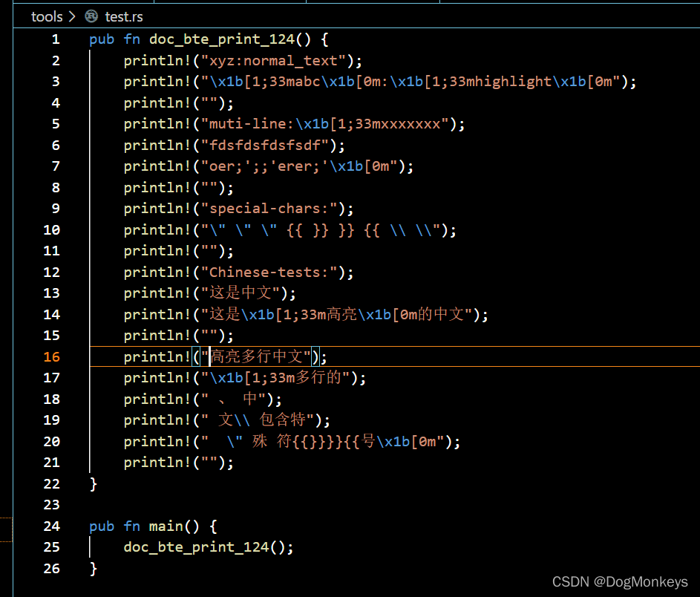Click 高亮 text on line 14
700x597 pixels.
tap(341, 314)
